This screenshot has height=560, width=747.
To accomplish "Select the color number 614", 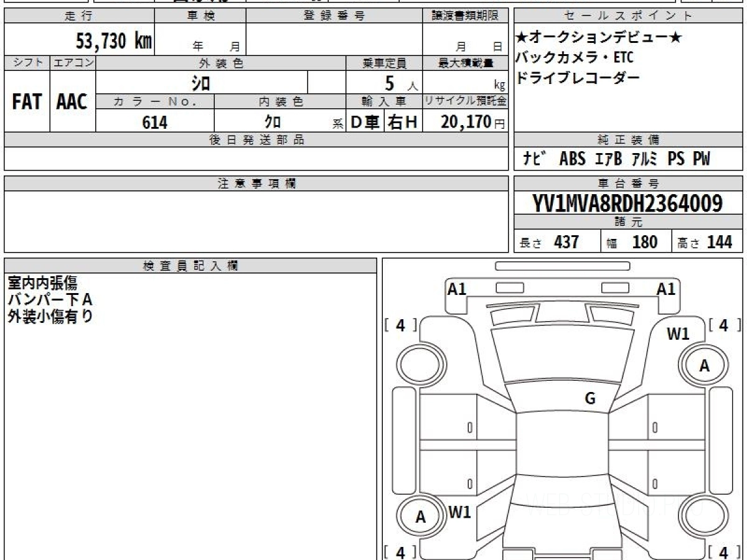I will [155, 123].
